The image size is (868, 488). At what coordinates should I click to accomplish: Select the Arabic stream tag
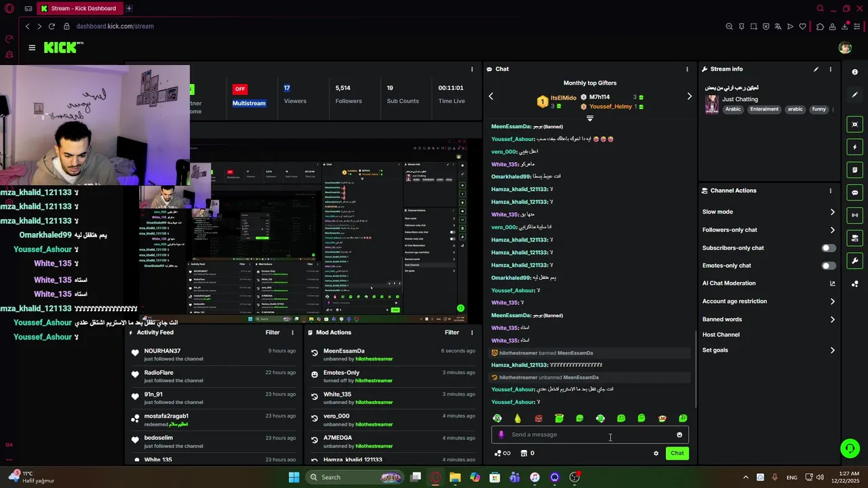[x=733, y=109]
